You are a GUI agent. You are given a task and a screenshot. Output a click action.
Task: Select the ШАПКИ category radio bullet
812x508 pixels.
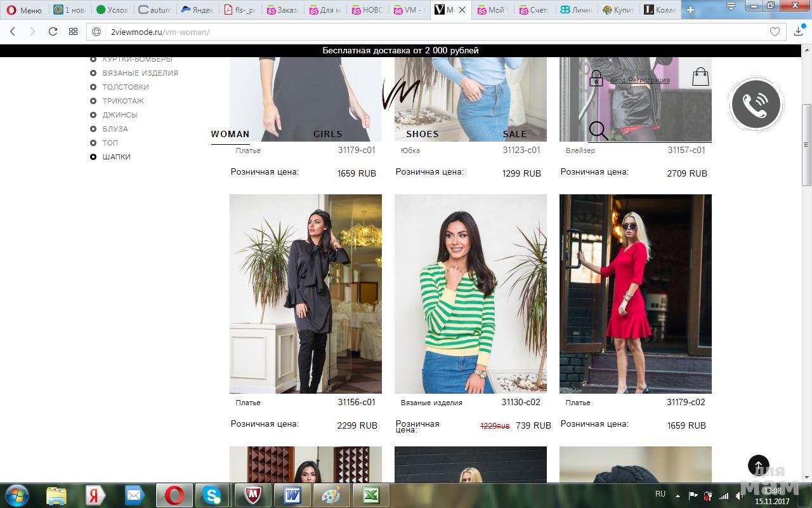click(x=93, y=157)
